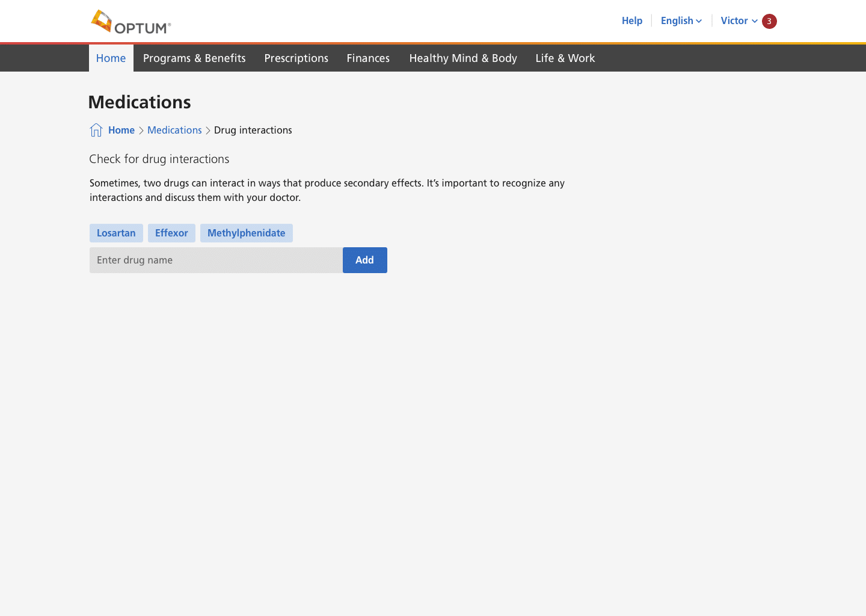Open the Help link
The height and width of the screenshot is (616, 866).
tap(631, 21)
